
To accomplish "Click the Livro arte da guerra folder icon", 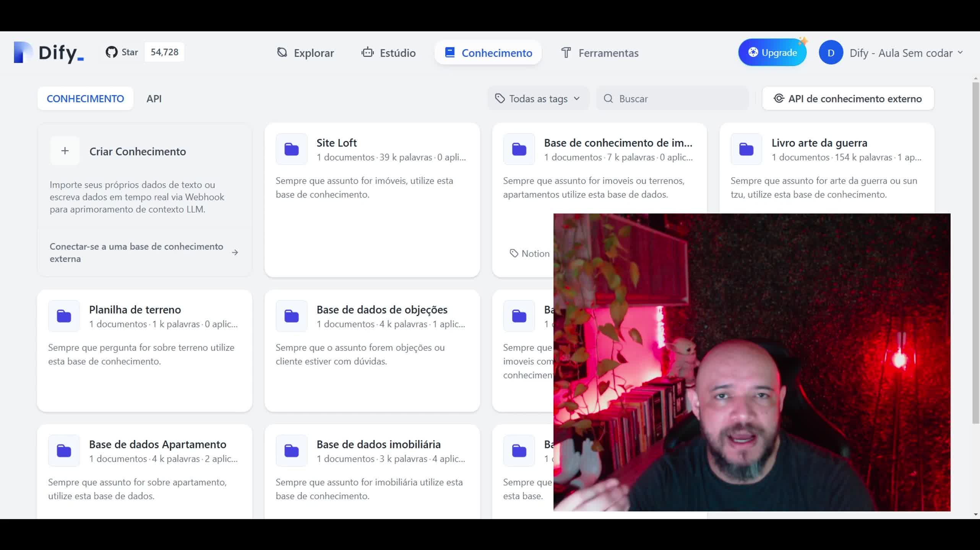I will pyautogui.click(x=746, y=149).
